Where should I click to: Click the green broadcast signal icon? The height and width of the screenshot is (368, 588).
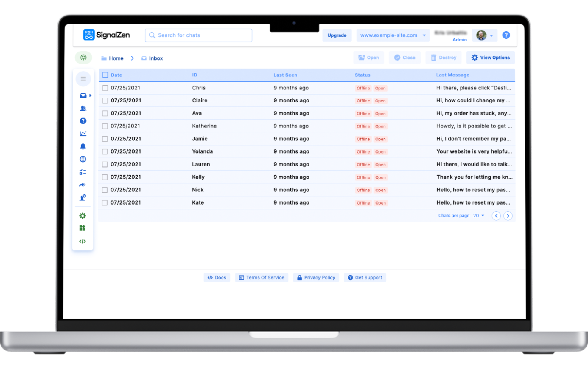click(x=83, y=58)
